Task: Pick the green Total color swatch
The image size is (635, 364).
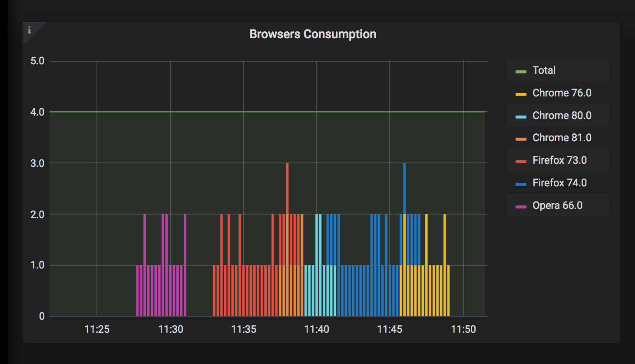Action: pyautogui.click(x=521, y=72)
